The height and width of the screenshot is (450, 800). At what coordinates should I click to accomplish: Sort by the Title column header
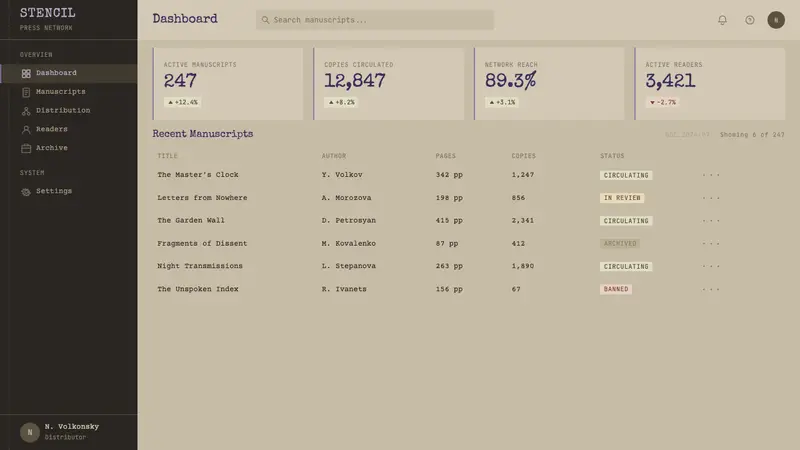pos(167,156)
